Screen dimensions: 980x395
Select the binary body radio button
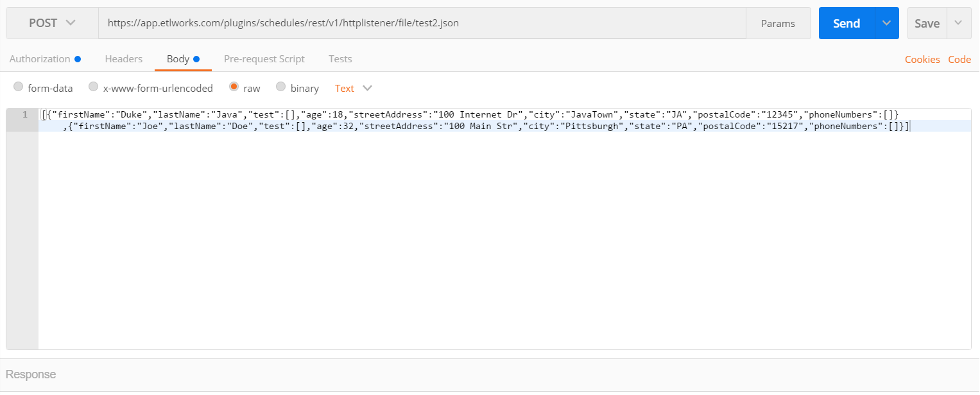pos(280,87)
